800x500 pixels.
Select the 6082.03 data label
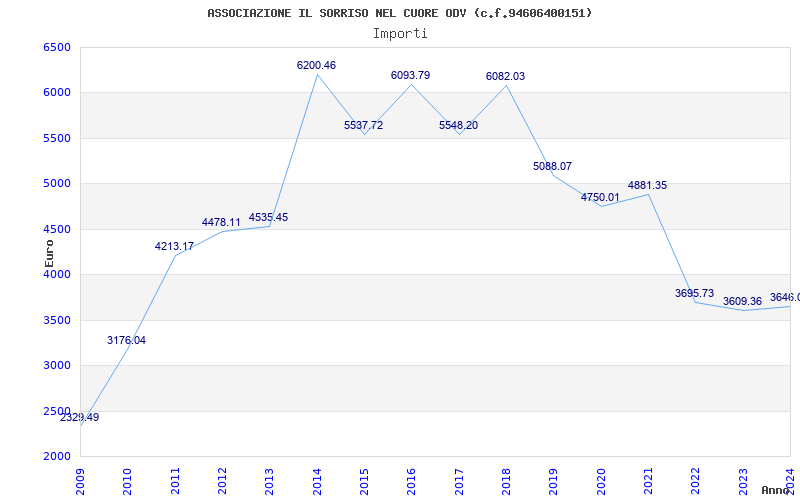point(505,76)
